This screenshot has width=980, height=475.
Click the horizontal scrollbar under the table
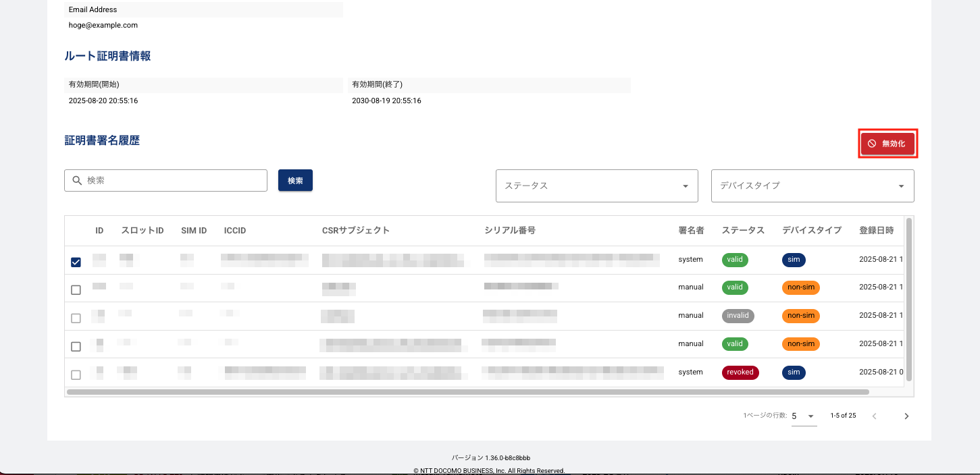pyautogui.click(x=468, y=392)
